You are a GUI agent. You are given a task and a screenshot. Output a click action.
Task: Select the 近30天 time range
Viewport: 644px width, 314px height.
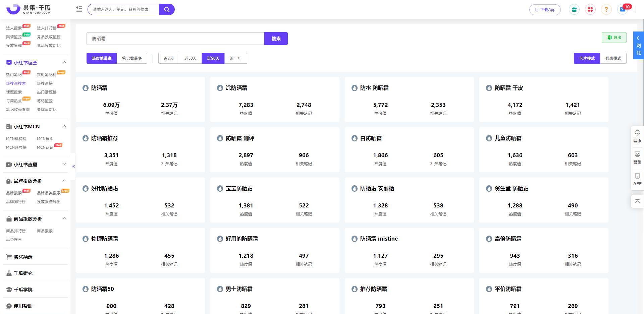click(190, 58)
